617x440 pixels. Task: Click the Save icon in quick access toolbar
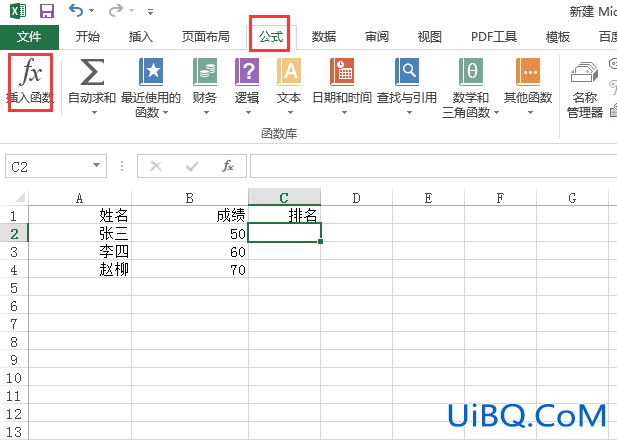(x=47, y=11)
